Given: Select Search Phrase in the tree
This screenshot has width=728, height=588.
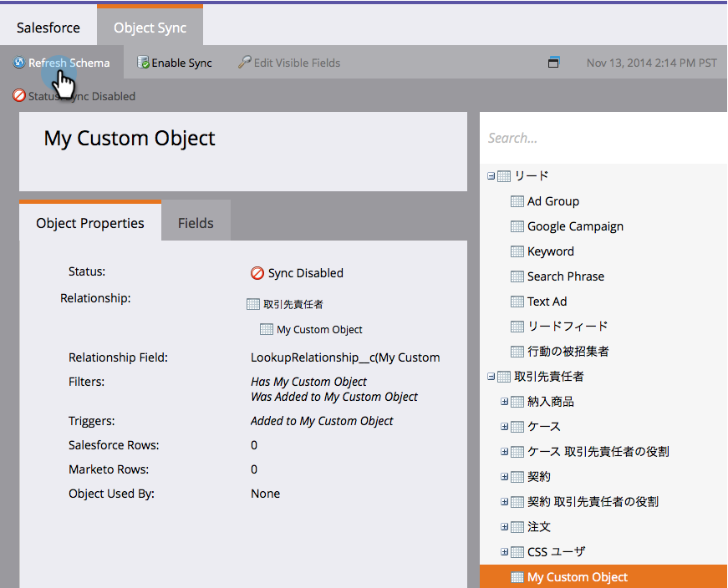Looking at the screenshot, I should pos(566,276).
